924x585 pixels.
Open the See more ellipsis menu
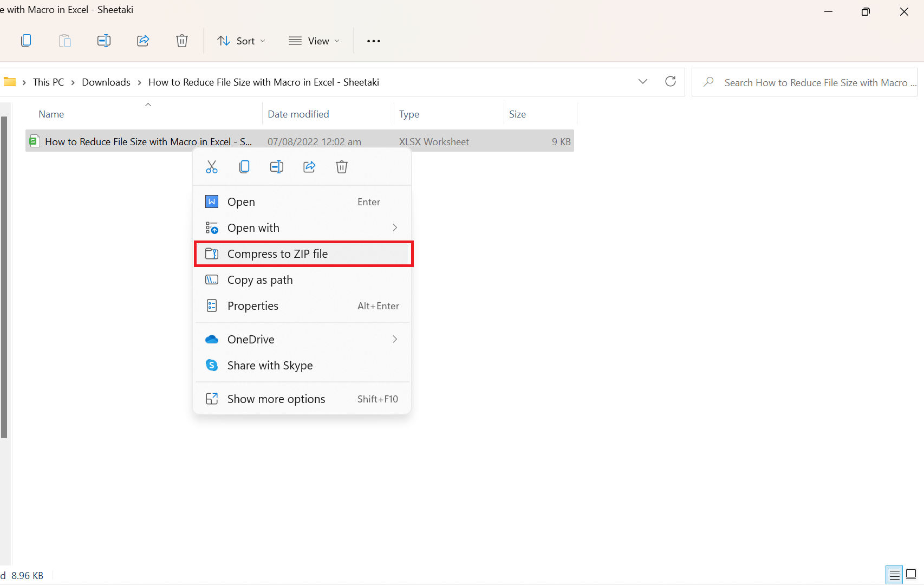point(373,41)
